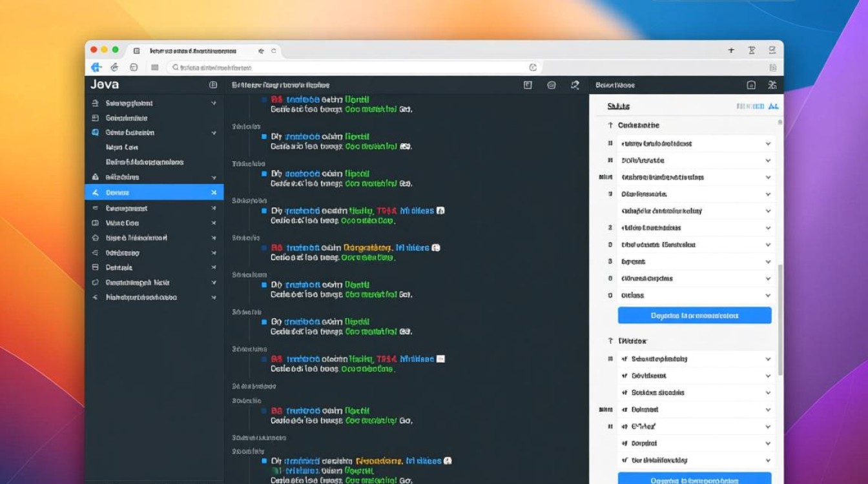Click the rightmost icon in right panel header
Screen dimensions: 868x484
[772, 85]
